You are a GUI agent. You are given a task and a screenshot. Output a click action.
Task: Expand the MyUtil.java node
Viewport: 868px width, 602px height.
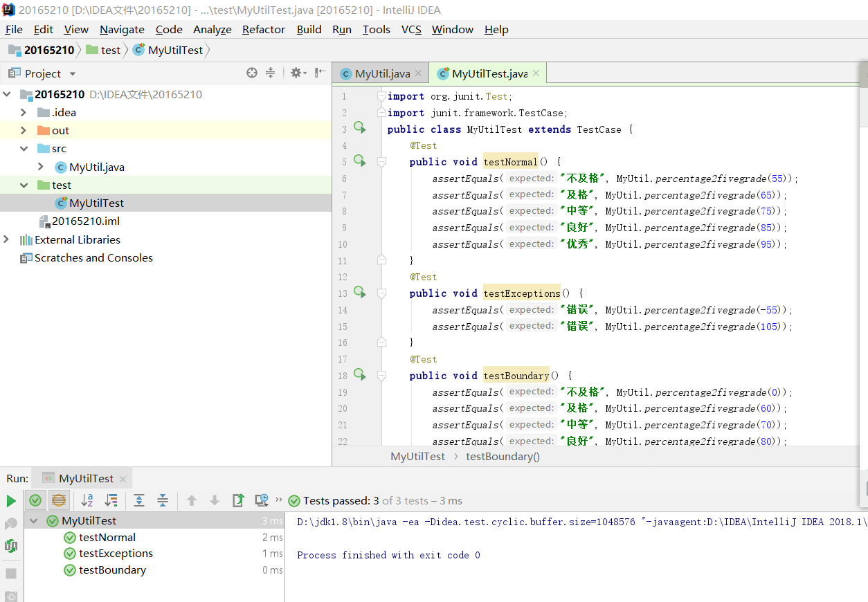point(41,167)
